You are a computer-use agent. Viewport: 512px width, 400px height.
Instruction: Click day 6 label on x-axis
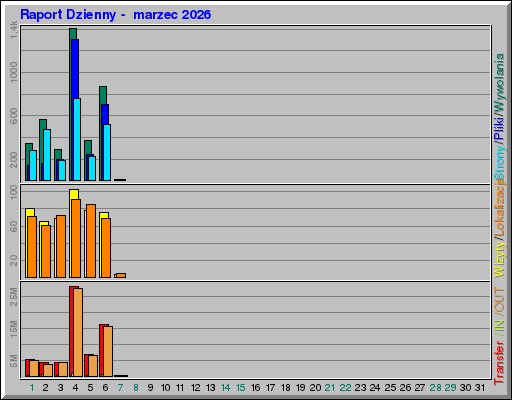[105, 388]
